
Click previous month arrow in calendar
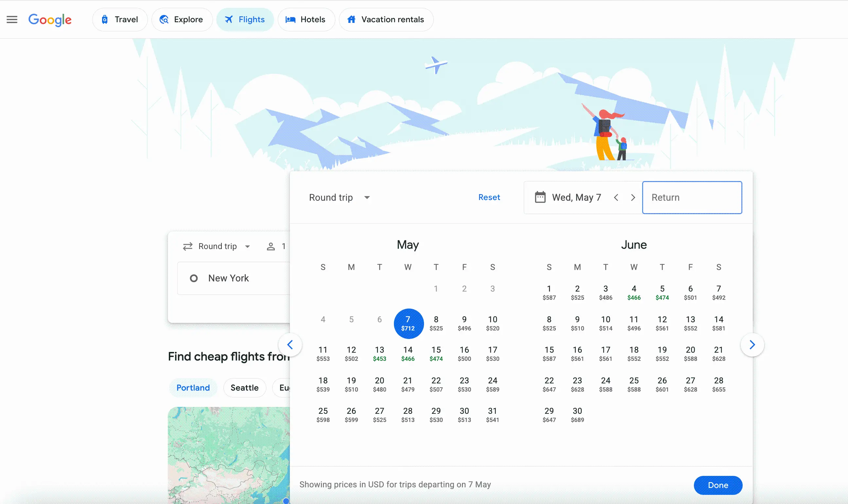[290, 345]
